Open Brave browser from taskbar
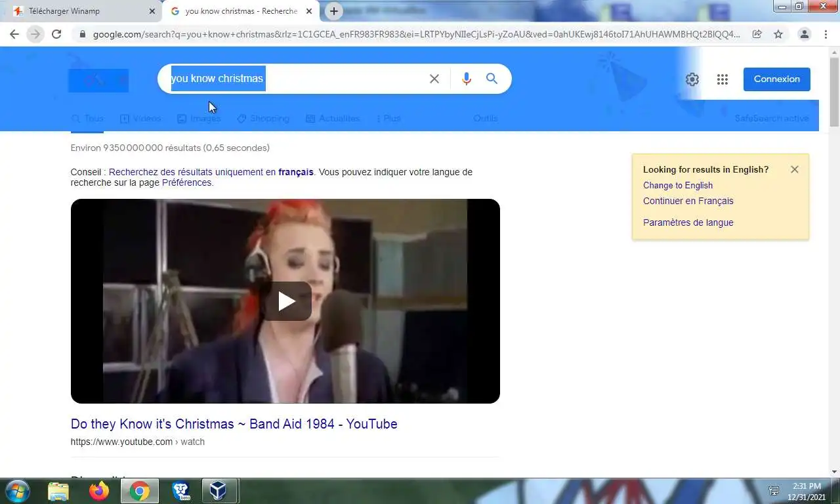Image resolution: width=840 pixels, height=504 pixels. (x=180, y=491)
